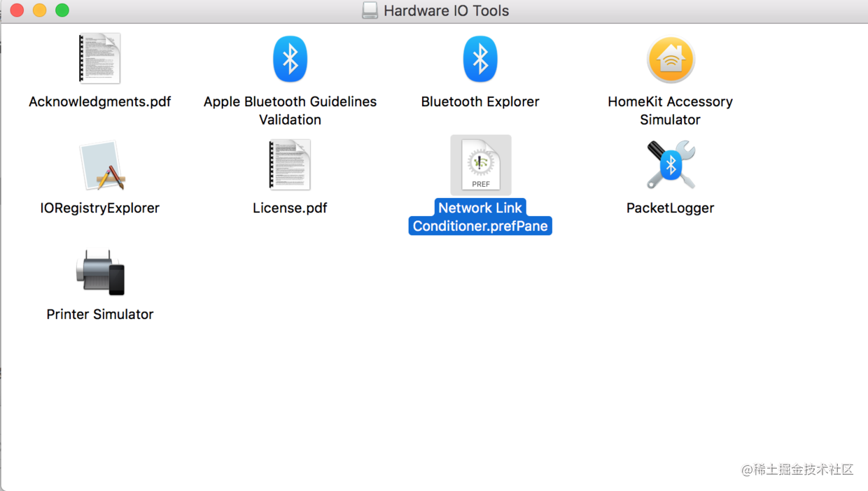The height and width of the screenshot is (491, 868).
Task: Open the PacketLogger tool
Action: pyautogui.click(x=670, y=165)
